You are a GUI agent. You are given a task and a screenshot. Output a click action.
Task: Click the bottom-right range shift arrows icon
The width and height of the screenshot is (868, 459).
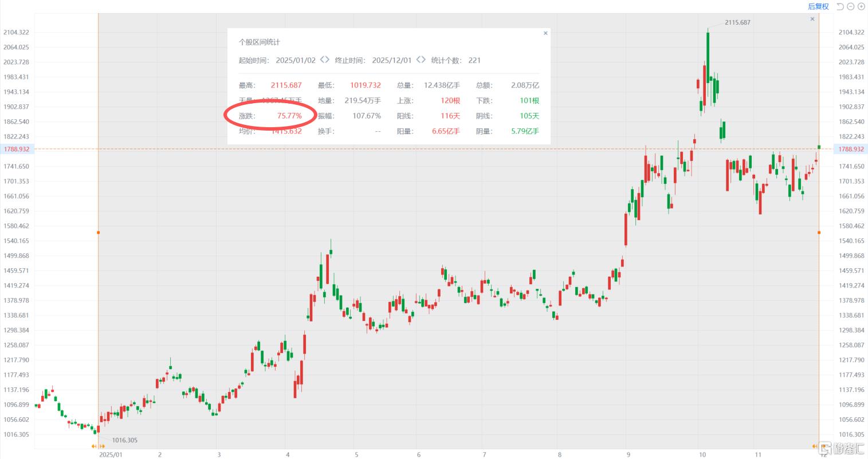[x=815, y=446]
